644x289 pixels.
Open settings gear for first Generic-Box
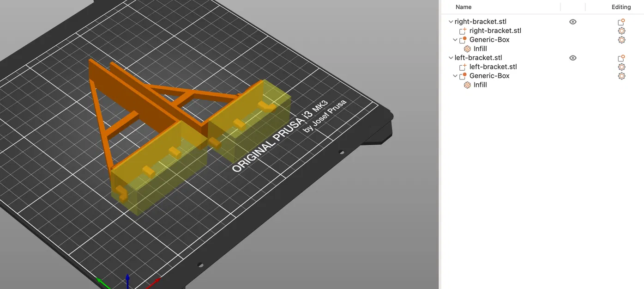point(621,40)
